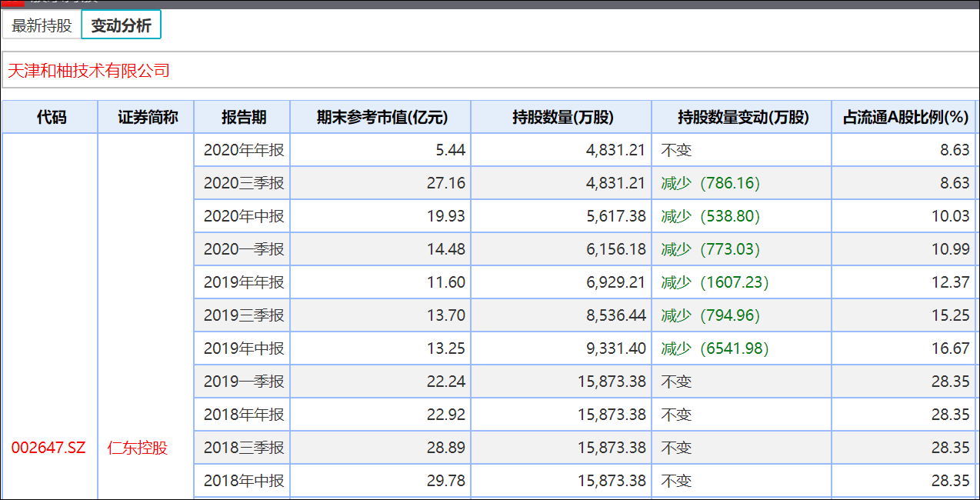Click the 6,929.21 shareholding quantity cell

point(616,282)
